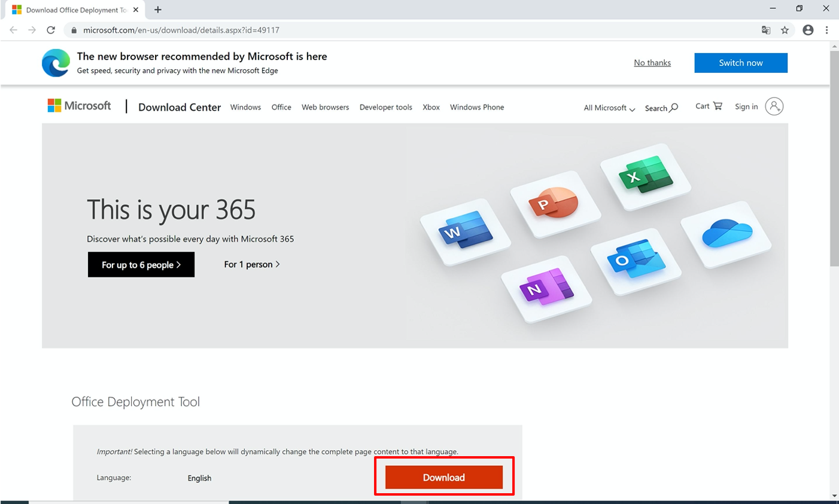Click the Sign in account icon

(x=774, y=106)
